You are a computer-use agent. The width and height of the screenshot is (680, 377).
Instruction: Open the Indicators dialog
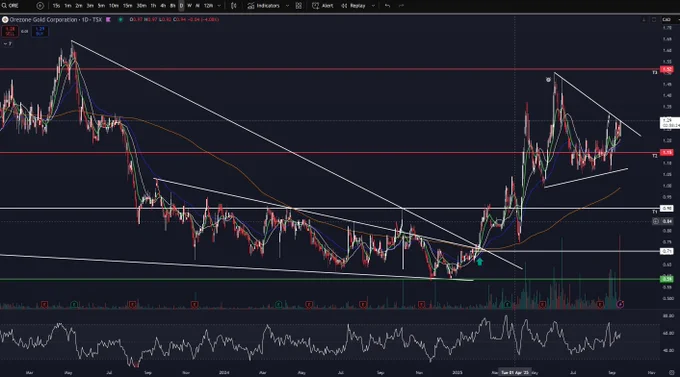click(x=264, y=6)
